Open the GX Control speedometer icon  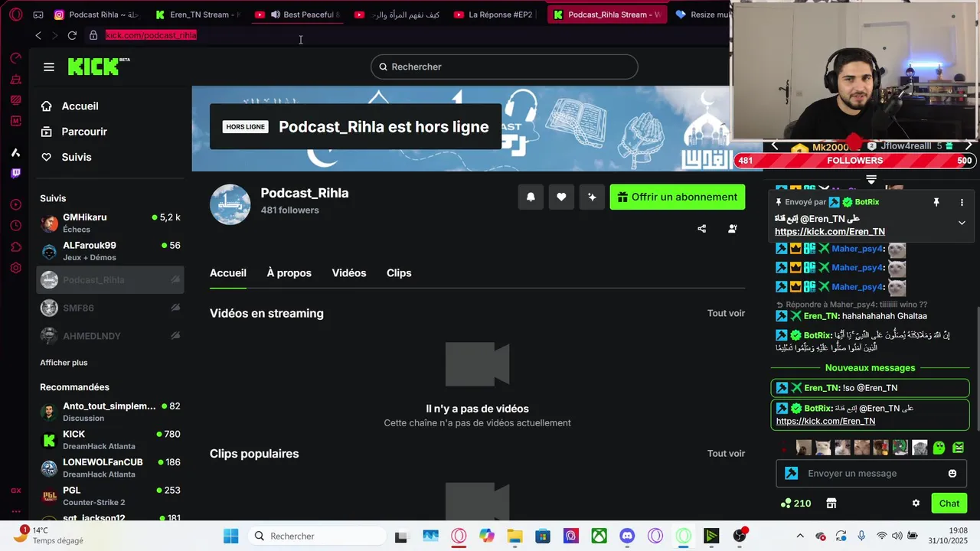pyautogui.click(x=16, y=58)
